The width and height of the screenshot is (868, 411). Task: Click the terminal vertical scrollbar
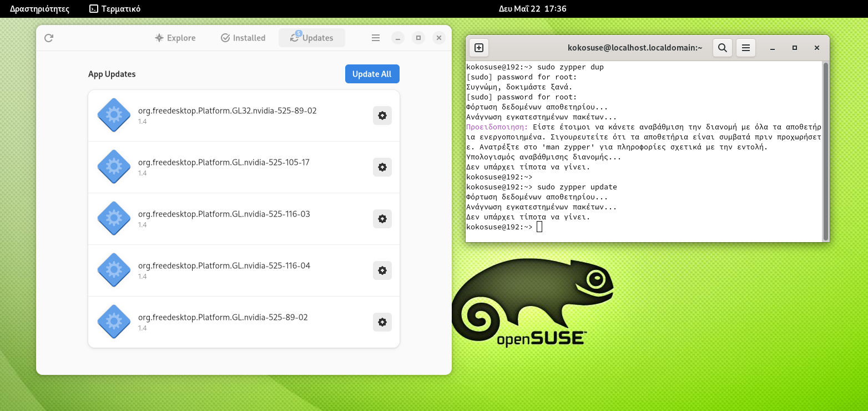[826, 151]
